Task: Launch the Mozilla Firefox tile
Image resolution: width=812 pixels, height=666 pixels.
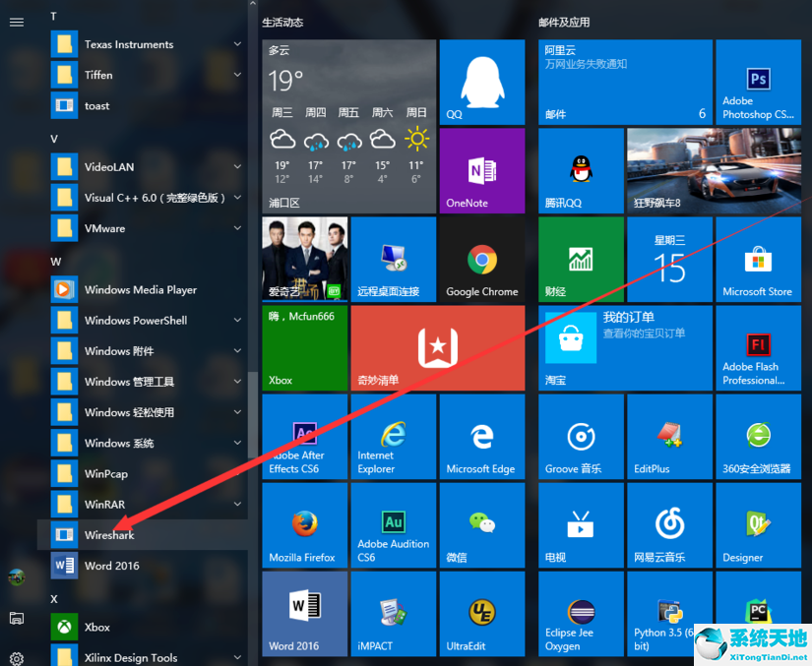Action: [303, 525]
